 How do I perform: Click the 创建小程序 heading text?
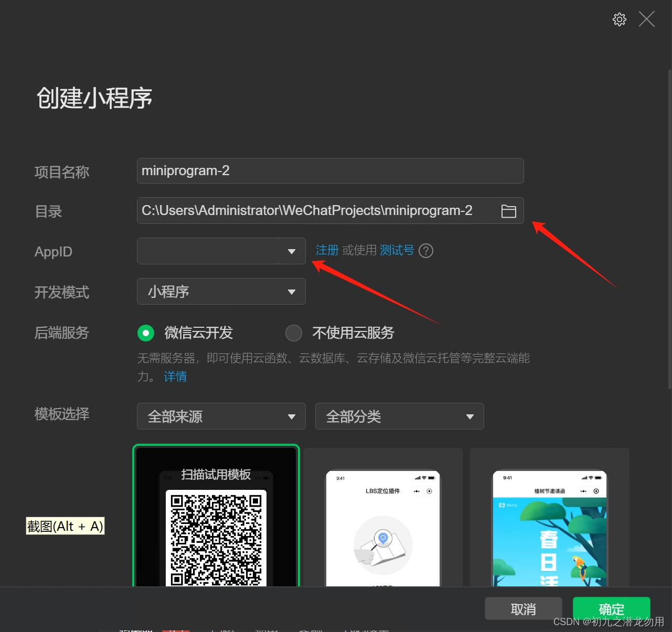tap(94, 98)
